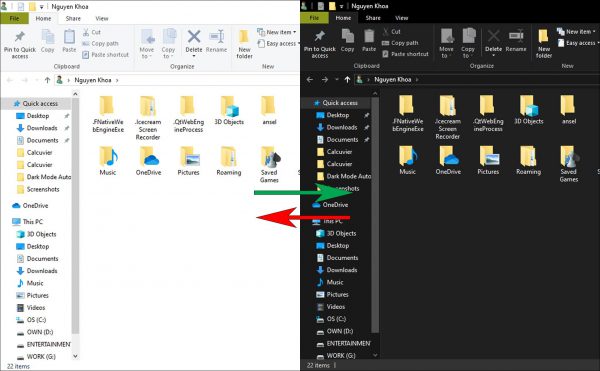
Task: Click dark window sidebar vertical scrollbar
Action: coord(375,214)
